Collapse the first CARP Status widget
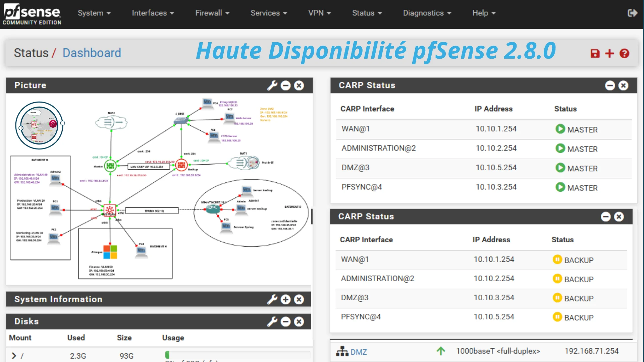The image size is (644, 362). pyautogui.click(x=610, y=85)
